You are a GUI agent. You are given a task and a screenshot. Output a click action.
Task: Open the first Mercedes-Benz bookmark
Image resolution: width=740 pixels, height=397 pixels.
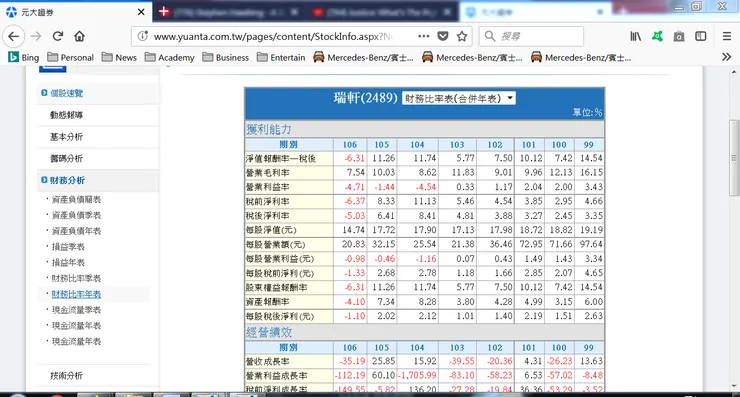(363, 58)
